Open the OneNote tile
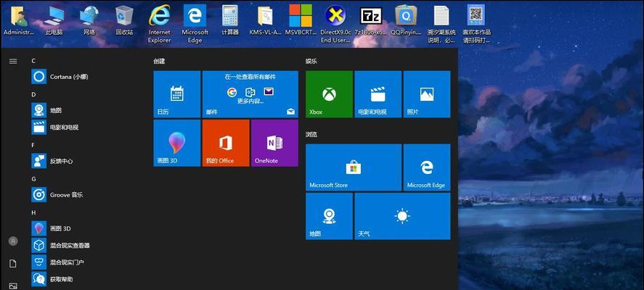 (274, 143)
